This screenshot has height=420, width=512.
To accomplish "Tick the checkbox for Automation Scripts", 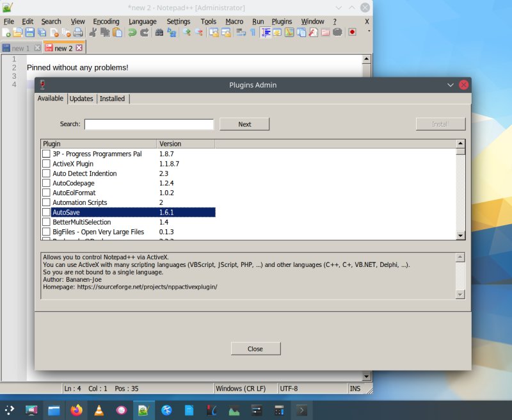I will click(x=46, y=202).
